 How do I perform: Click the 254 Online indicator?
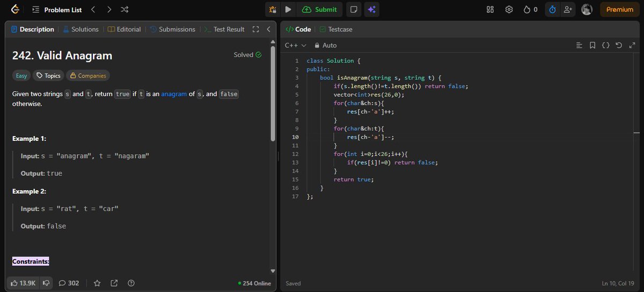pos(255,283)
